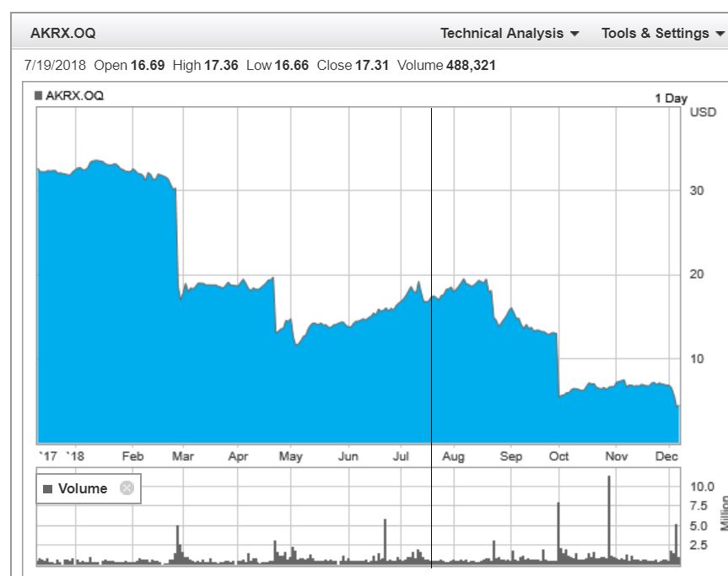Remove the Volume indicator with its X icon

(x=127, y=488)
